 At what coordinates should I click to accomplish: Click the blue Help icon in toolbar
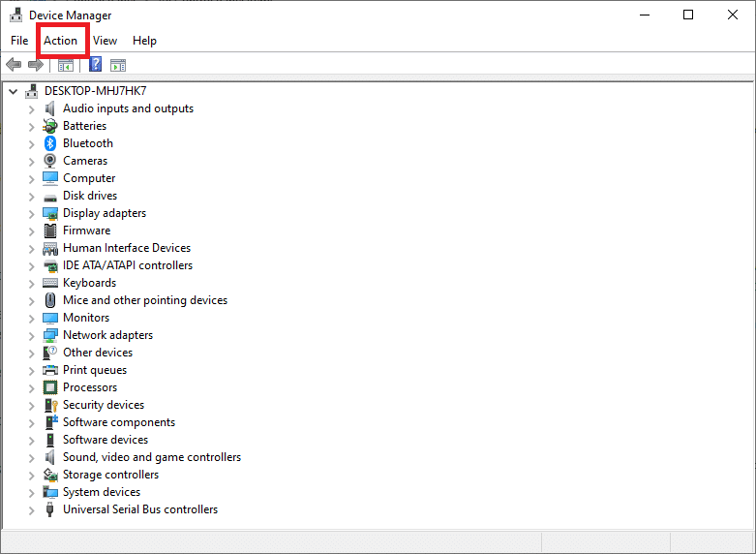pyautogui.click(x=95, y=65)
